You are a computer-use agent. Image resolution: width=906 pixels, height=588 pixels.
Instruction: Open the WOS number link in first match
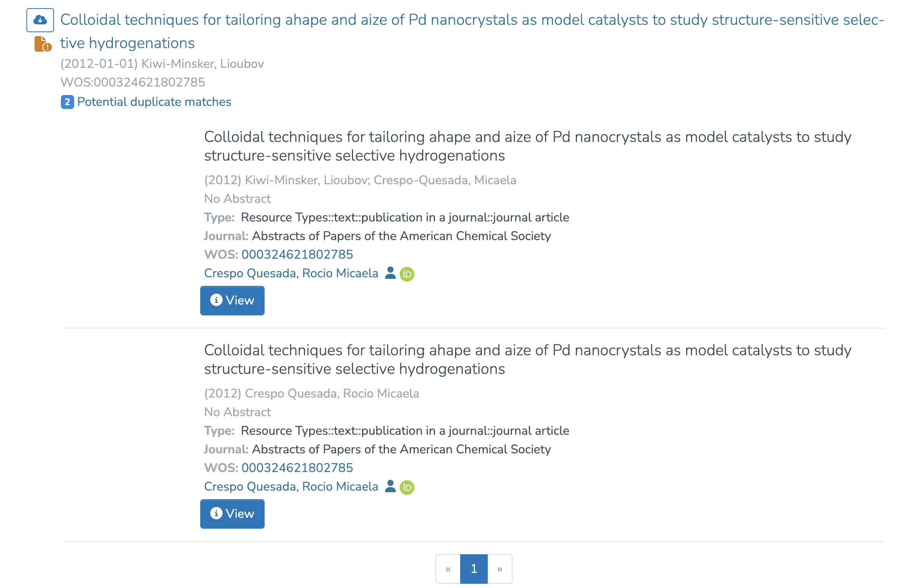297,254
